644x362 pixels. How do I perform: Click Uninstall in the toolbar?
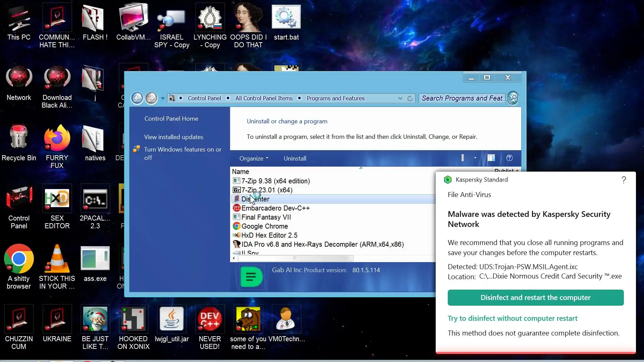pos(295,159)
